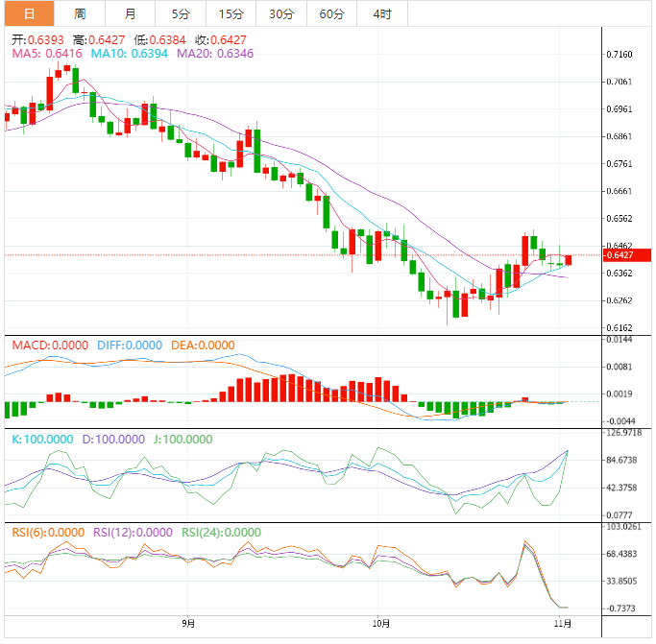Click the K:100.0000 indicator label
The height and width of the screenshot is (644, 656).
(x=42, y=440)
